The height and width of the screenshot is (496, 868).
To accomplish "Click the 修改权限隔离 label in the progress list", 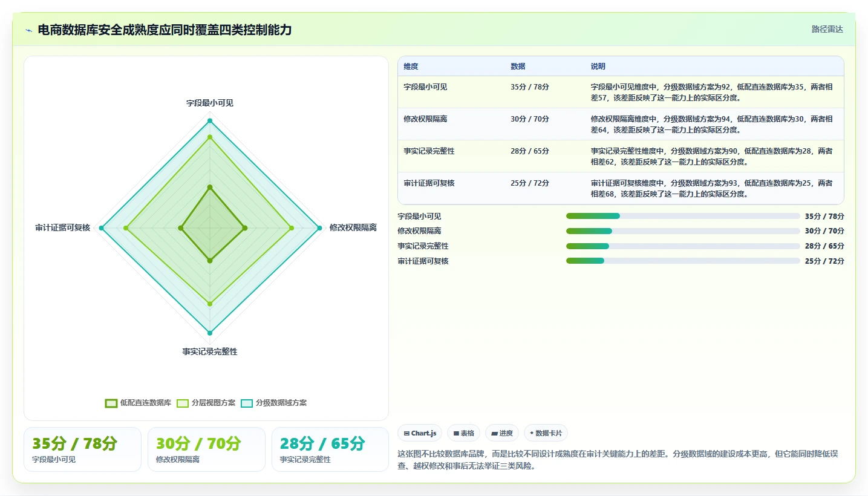I will 419,231.
